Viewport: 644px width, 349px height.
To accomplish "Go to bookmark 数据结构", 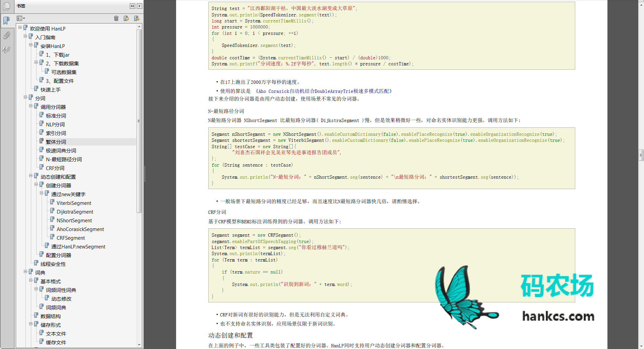I will pyautogui.click(x=50, y=316).
